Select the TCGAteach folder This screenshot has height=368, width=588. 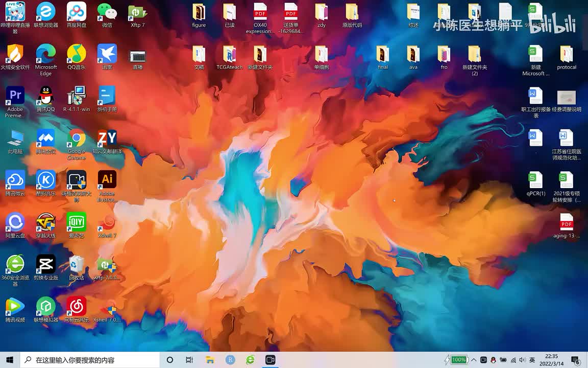(230, 57)
